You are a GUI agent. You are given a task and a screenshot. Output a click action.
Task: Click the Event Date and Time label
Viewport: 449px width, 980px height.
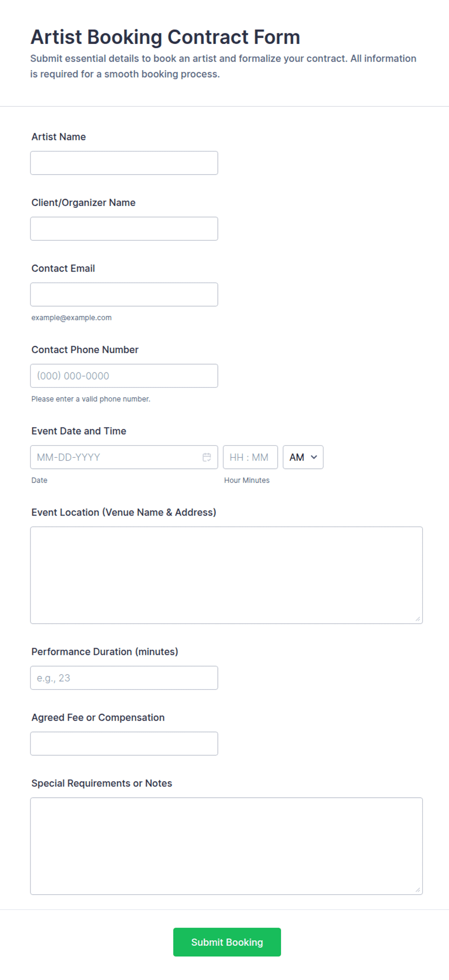pos(79,431)
